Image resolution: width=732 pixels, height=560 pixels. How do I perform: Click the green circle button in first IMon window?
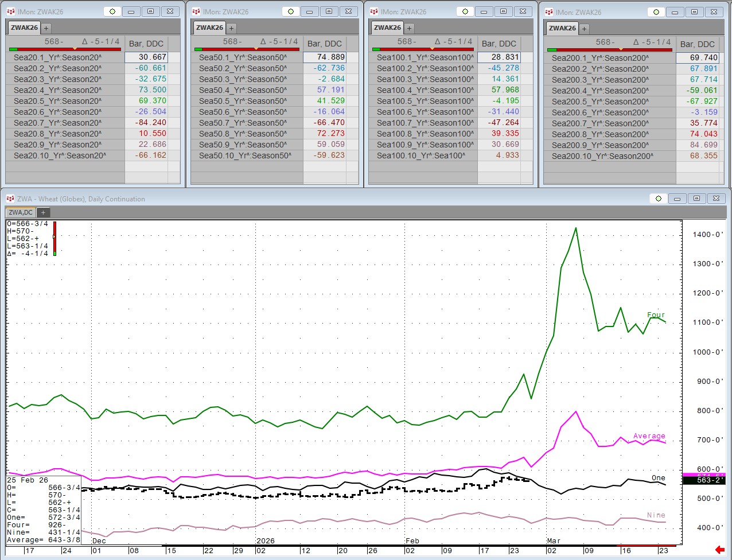(112, 11)
